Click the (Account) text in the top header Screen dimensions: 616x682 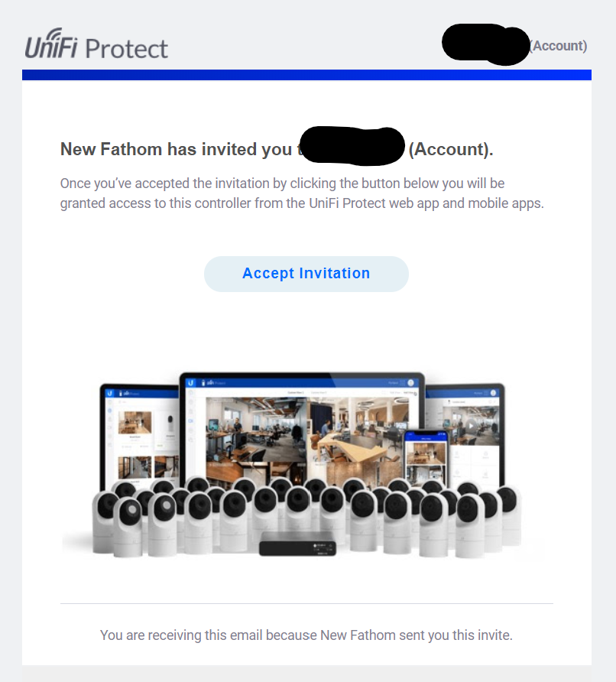558,46
